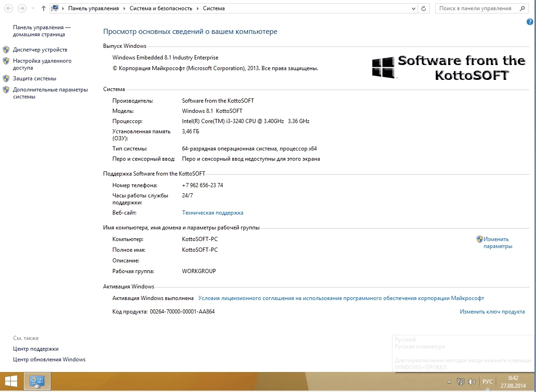Open 'Настройка удаленного доступа' link
This screenshot has height=392, width=536.
click(42, 64)
